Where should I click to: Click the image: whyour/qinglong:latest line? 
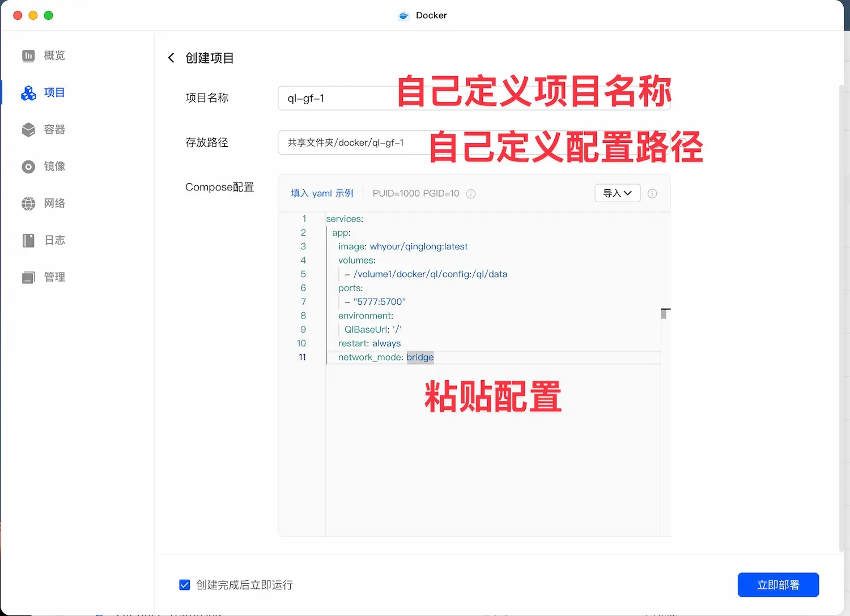(403, 247)
